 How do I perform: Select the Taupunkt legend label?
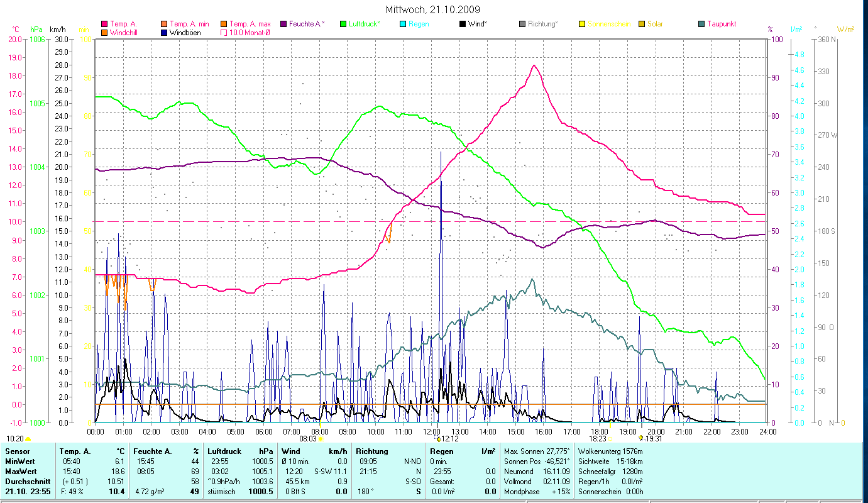pos(722,24)
